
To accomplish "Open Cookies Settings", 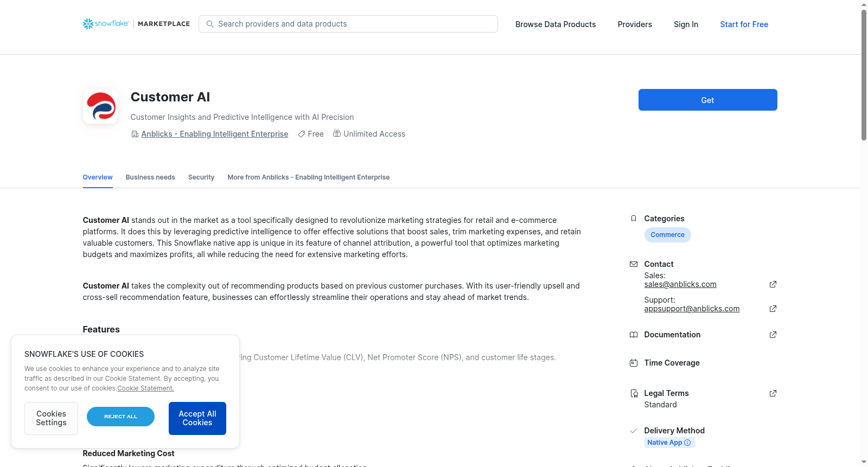I will (x=51, y=418).
